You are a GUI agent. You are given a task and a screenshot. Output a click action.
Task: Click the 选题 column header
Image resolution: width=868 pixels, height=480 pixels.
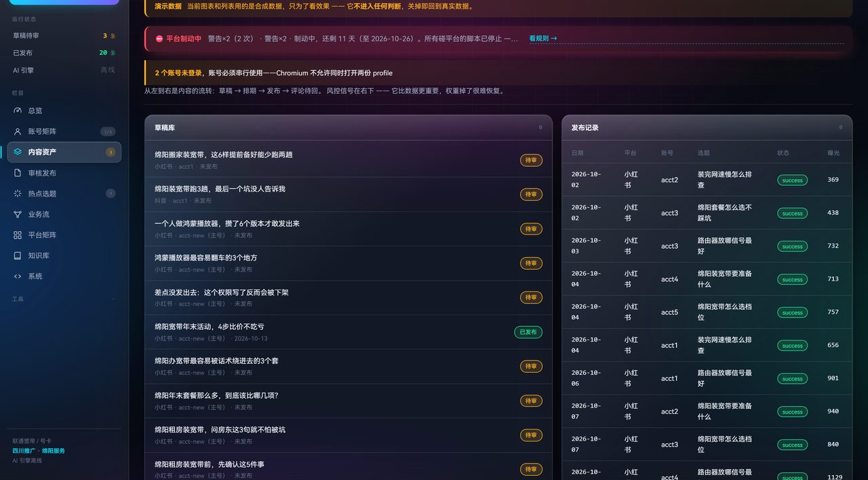[x=704, y=153]
